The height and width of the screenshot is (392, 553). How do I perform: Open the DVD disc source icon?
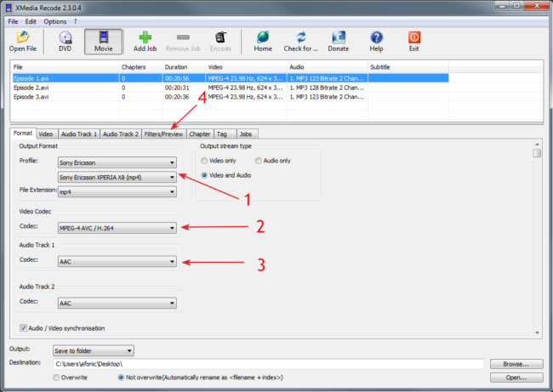click(65, 37)
